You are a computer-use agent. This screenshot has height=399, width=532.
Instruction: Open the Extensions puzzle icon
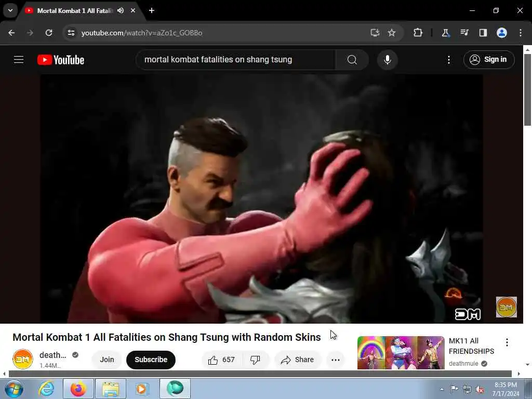(418, 33)
